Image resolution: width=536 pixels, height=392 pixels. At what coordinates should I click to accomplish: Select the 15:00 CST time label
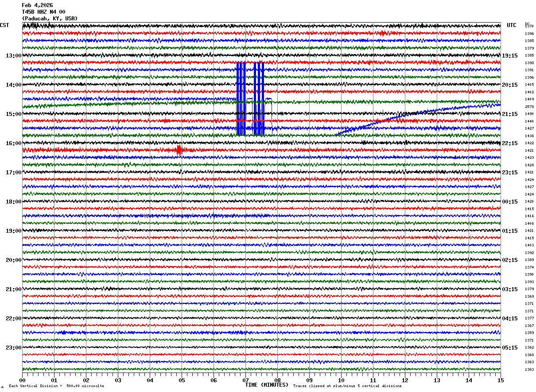[13, 114]
